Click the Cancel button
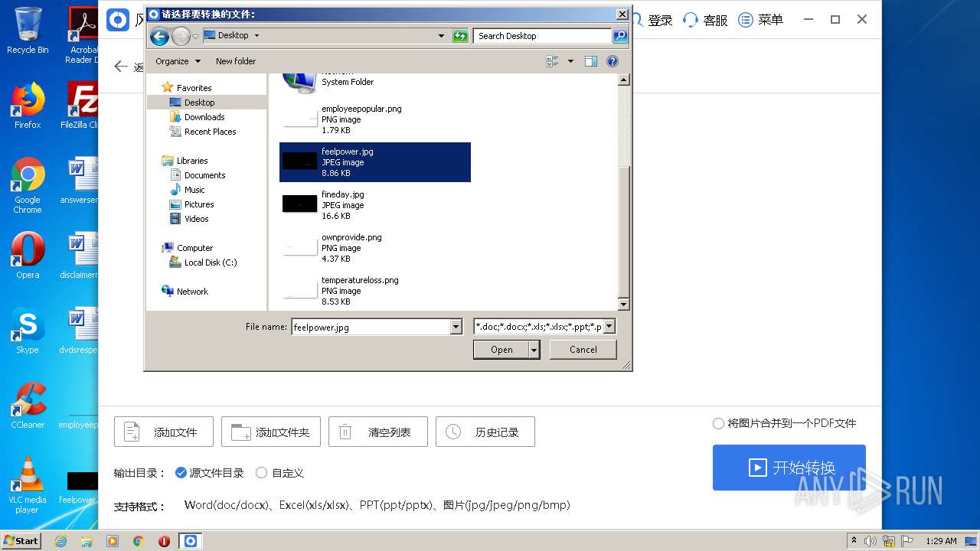This screenshot has width=980, height=551. click(x=583, y=350)
